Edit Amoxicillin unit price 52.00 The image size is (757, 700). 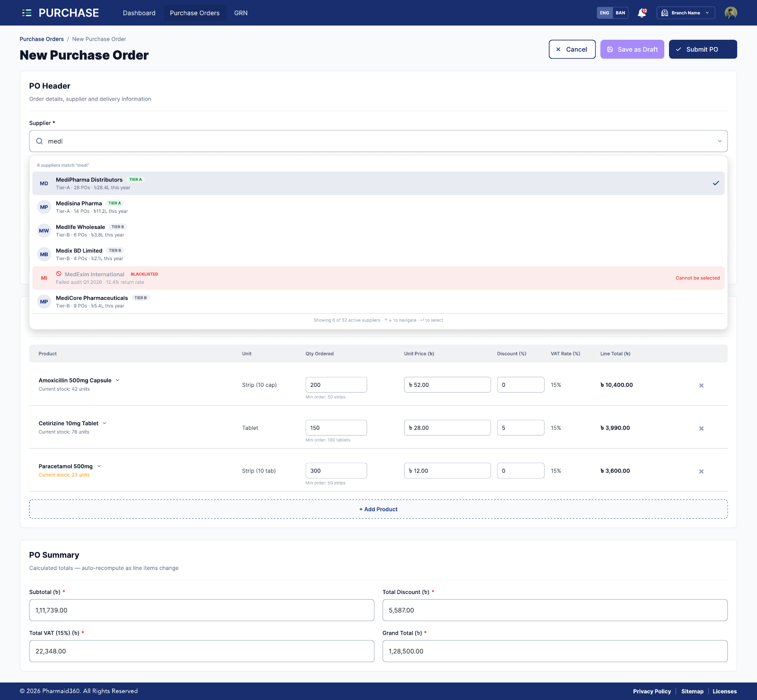(x=447, y=385)
